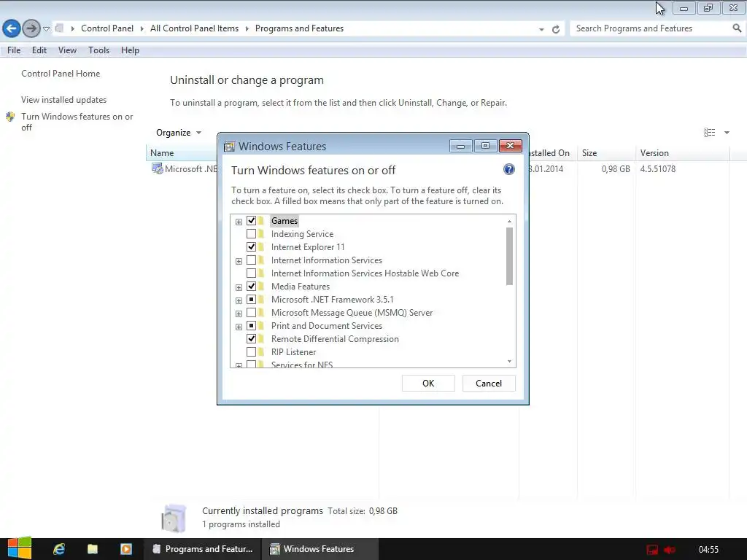Sort by the Size column header
This screenshot has height=560, width=747.
[x=606, y=153]
